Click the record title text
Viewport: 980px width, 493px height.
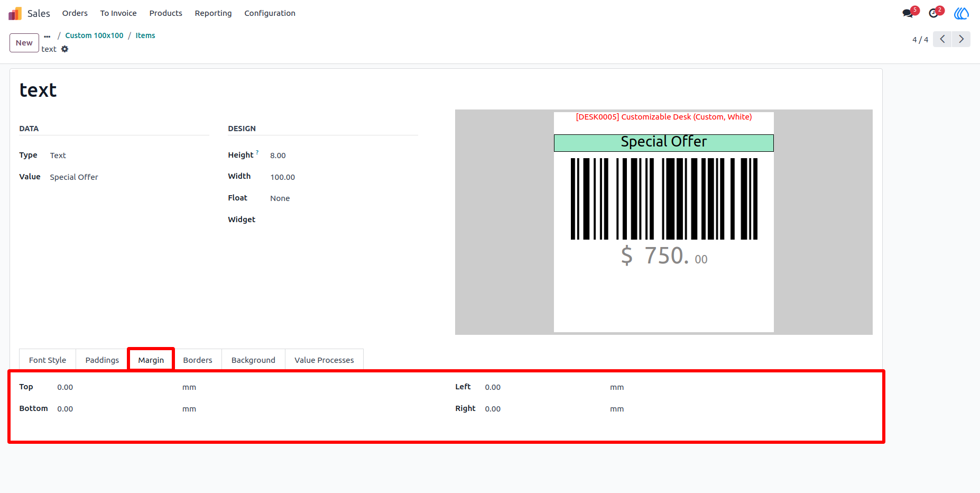(38, 90)
